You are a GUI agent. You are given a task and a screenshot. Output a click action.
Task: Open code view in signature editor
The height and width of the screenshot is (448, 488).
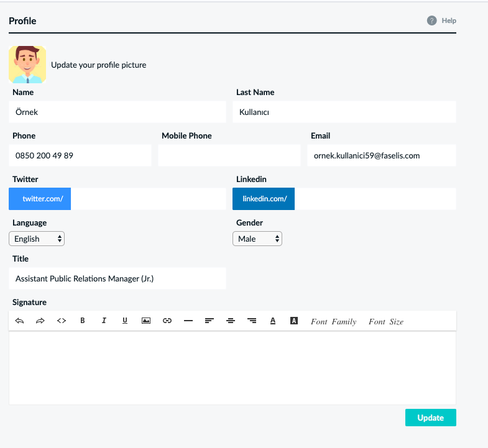click(62, 321)
